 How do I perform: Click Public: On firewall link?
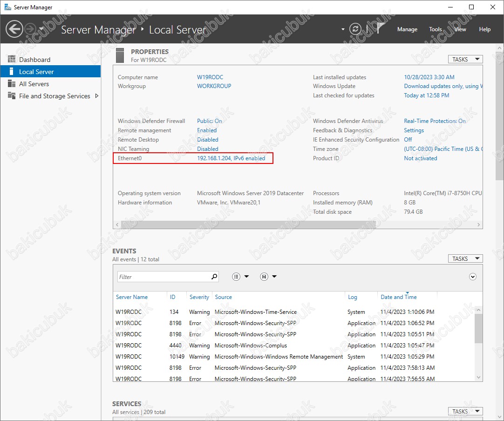coord(209,121)
